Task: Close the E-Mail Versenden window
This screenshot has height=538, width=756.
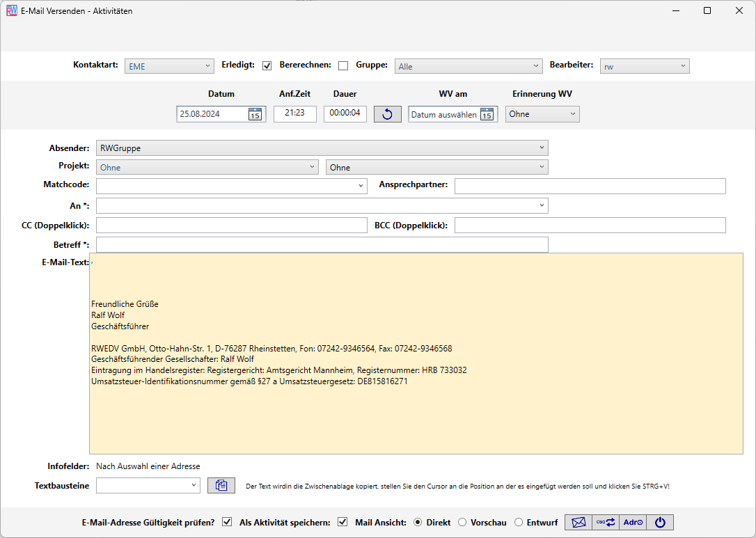Action: click(739, 10)
